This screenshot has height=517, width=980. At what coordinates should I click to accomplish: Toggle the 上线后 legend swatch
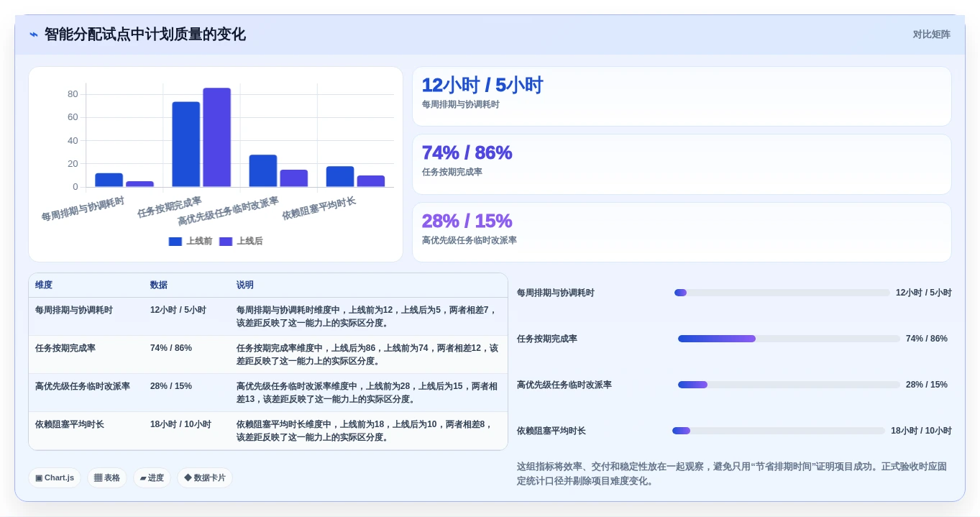pyautogui.click(x=226, y=242)
